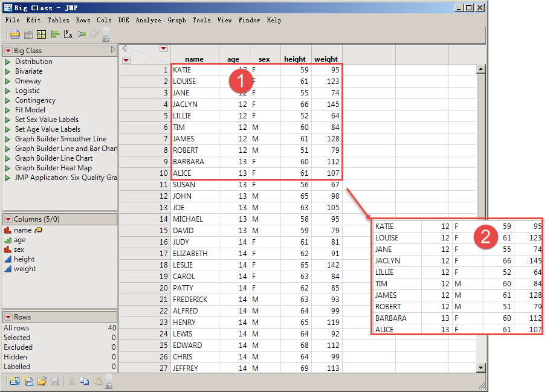Click the New Data Table icon in bottom toolbar
The image size is (550, 392).
click(14, 381)
